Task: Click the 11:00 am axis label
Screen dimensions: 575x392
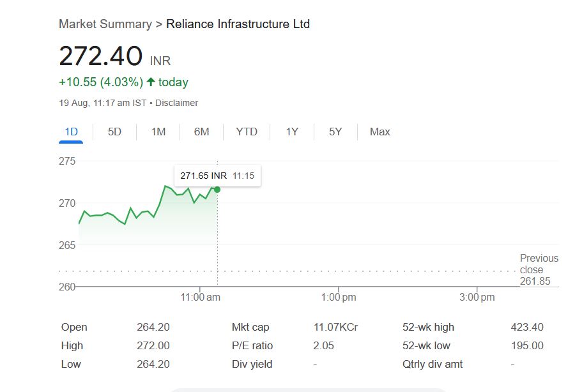Action: click(201, 297)
